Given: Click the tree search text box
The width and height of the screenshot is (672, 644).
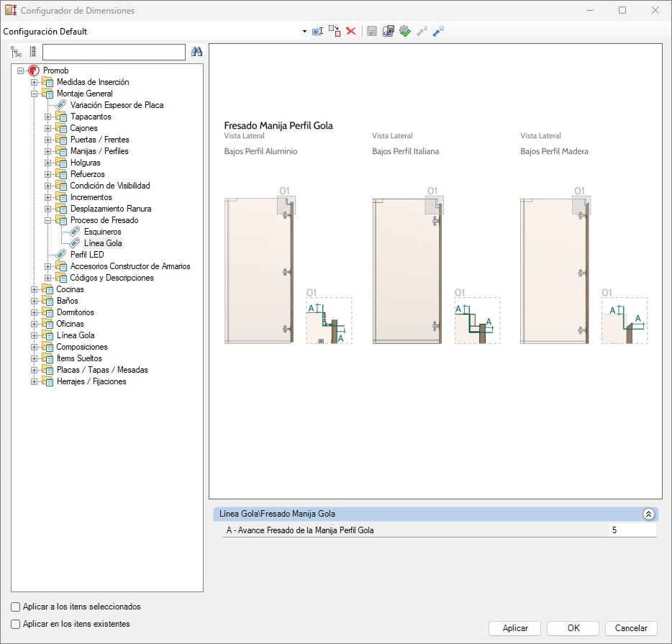Looking at the screenshot, I should [114, 52].
